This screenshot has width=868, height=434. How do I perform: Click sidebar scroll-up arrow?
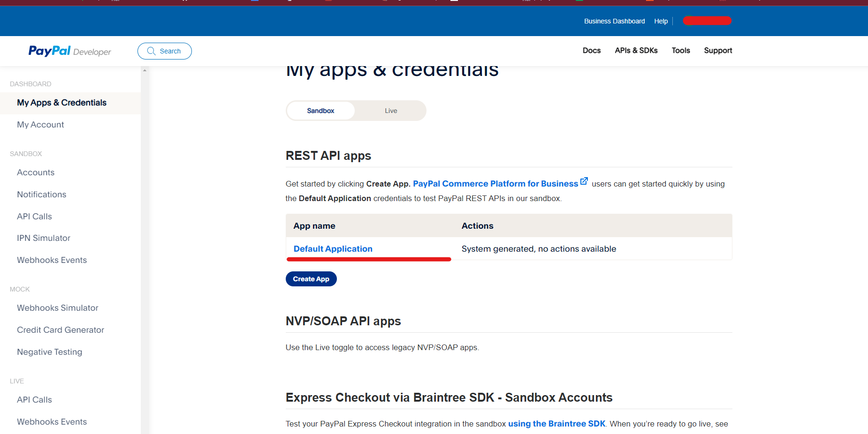point(145,70)
